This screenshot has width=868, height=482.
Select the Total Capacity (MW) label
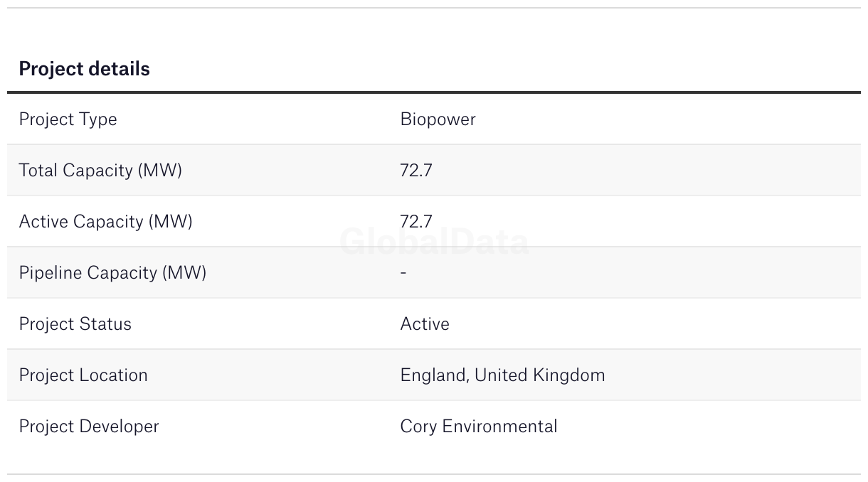click(100, 171)
